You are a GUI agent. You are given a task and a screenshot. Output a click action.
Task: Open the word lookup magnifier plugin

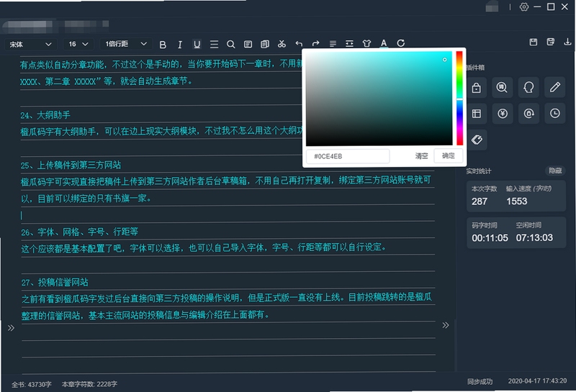tap(502, 87)
